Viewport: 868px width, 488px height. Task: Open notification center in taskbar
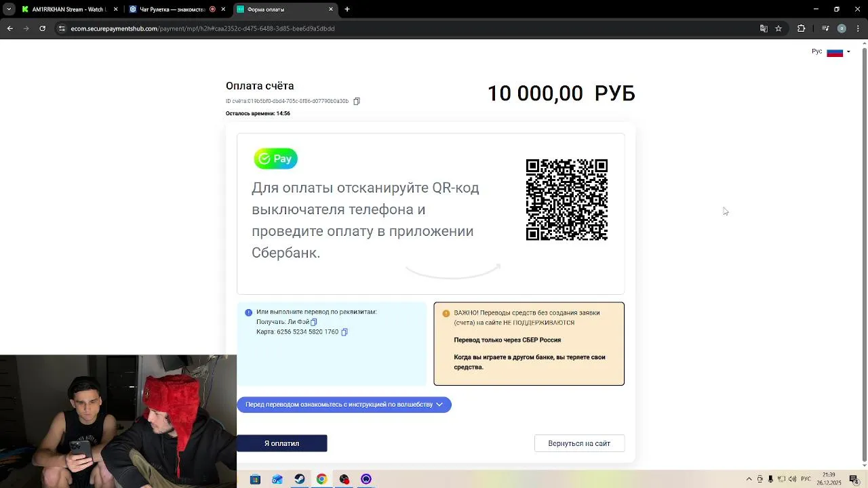coord(854,479)
